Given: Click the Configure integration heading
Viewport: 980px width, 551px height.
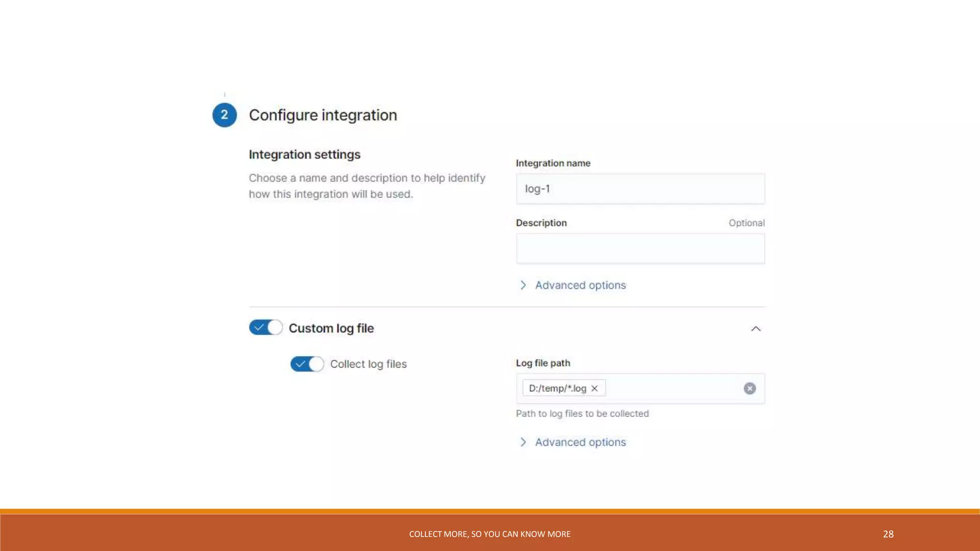Looking at the screenshot, I should [323, 115].
